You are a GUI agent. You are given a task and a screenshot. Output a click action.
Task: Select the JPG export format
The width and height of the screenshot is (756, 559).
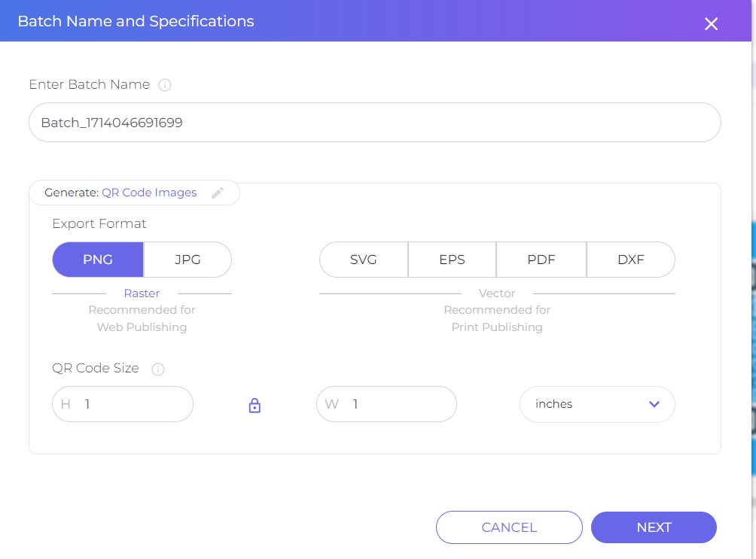187,259
